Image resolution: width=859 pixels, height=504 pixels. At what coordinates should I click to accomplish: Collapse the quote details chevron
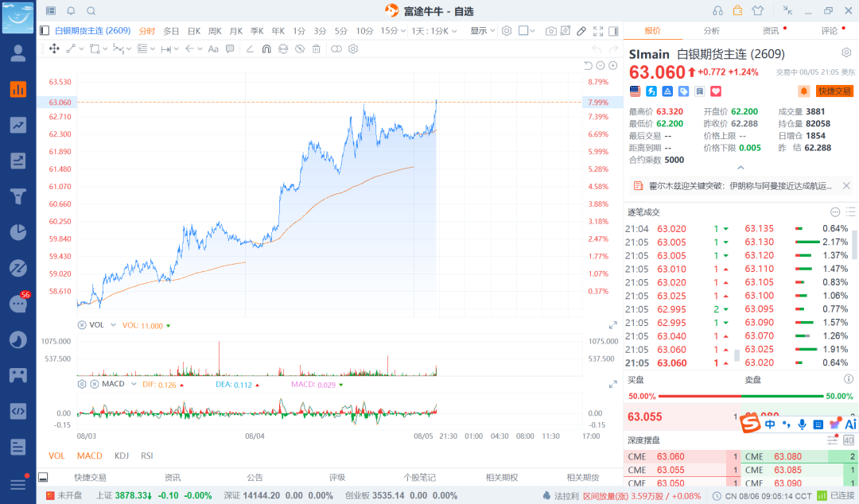(740, 168)
